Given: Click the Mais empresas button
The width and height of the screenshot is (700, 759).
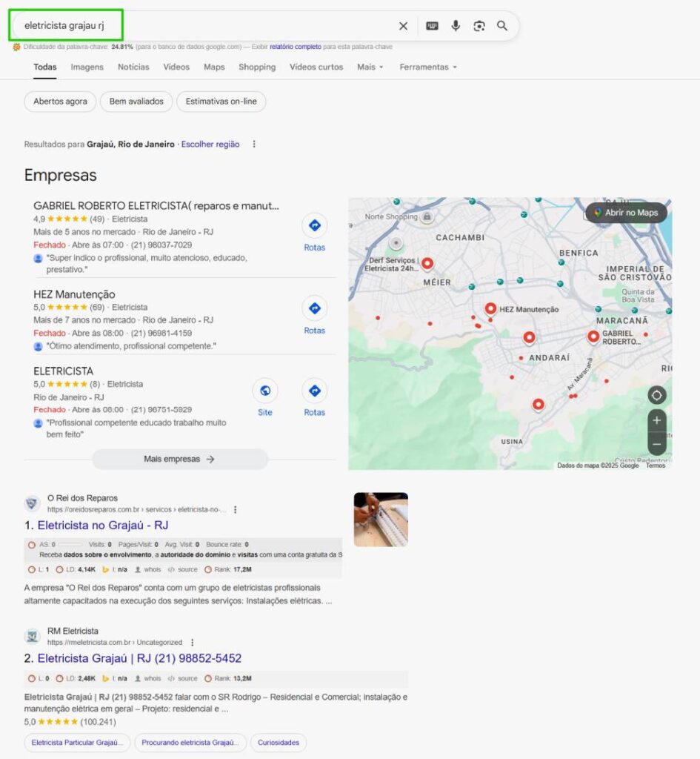Looking at the screenshot, I should tap(180, 459).
